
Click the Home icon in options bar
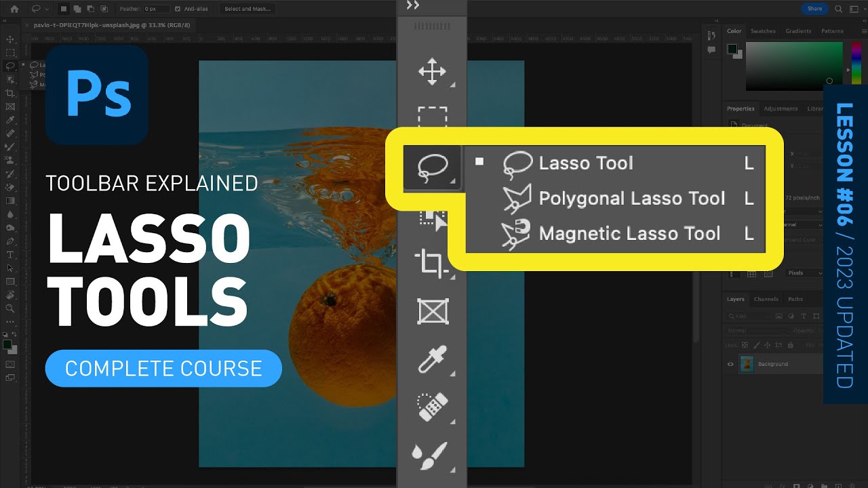[x=14, y=9]
